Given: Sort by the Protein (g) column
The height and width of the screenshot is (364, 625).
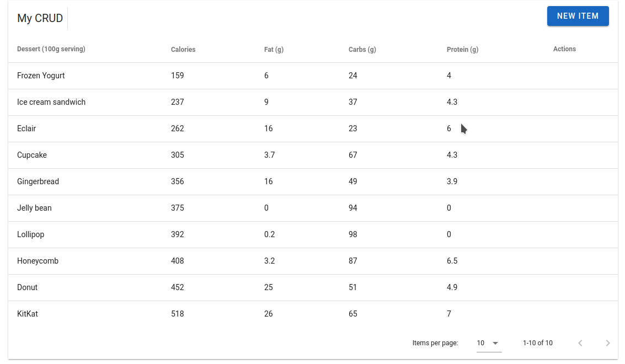Looking at the screenshot, I should point(462,49).
